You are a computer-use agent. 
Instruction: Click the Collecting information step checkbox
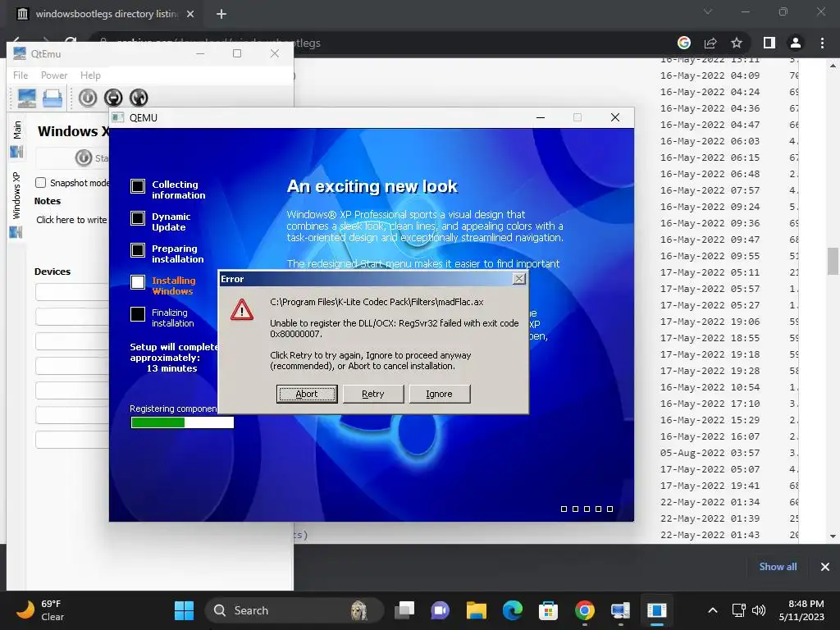tap(138, 186)
